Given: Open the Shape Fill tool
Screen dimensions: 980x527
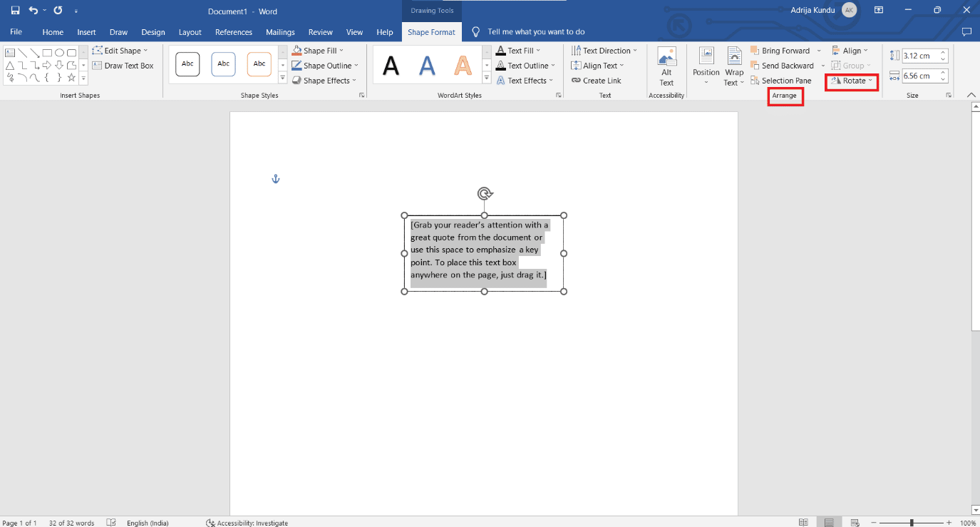Looking at the screenshot, I should click(319, 50).
